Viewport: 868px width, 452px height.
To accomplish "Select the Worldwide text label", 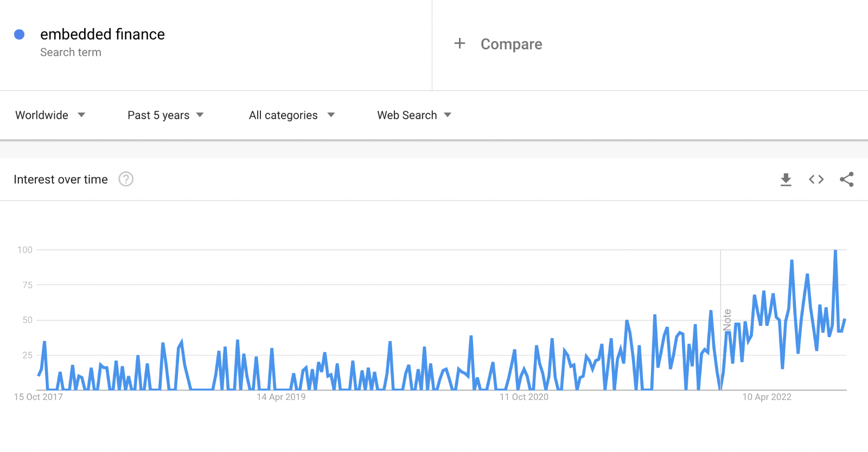I will coord(42,115).
